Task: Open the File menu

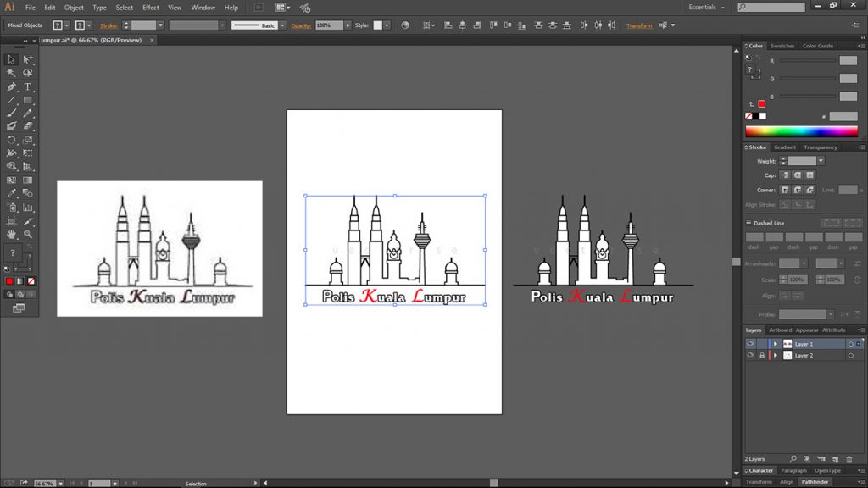Action: point(30,8)
